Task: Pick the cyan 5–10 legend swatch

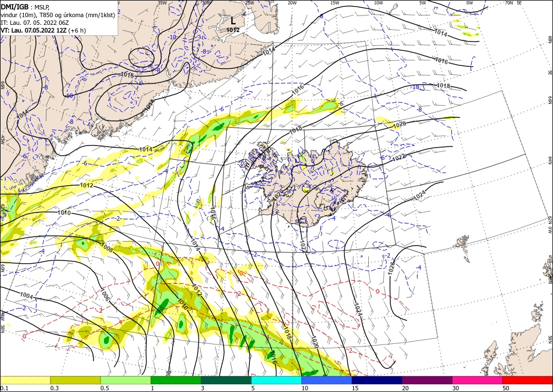Action: [276, 380]
